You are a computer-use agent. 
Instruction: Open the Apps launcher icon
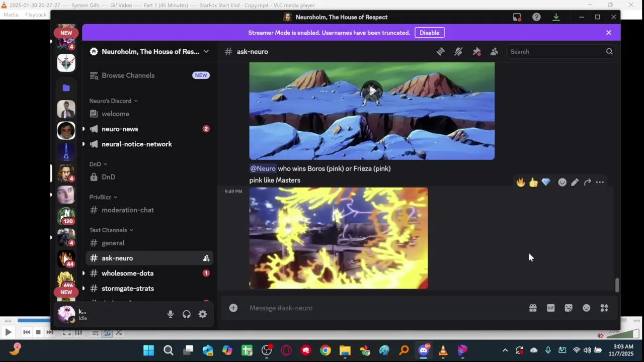click(604, 308)
